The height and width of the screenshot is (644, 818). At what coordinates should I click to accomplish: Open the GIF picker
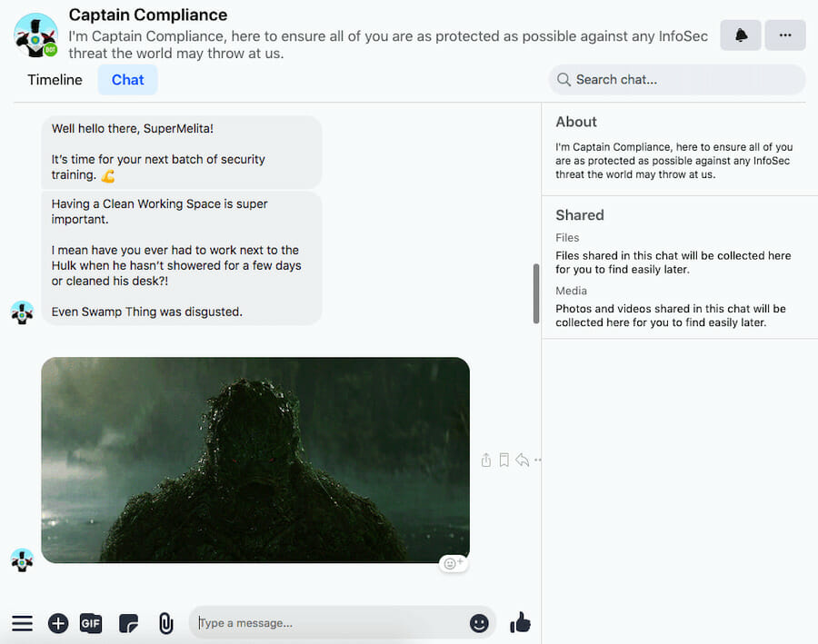pos(91,623)
